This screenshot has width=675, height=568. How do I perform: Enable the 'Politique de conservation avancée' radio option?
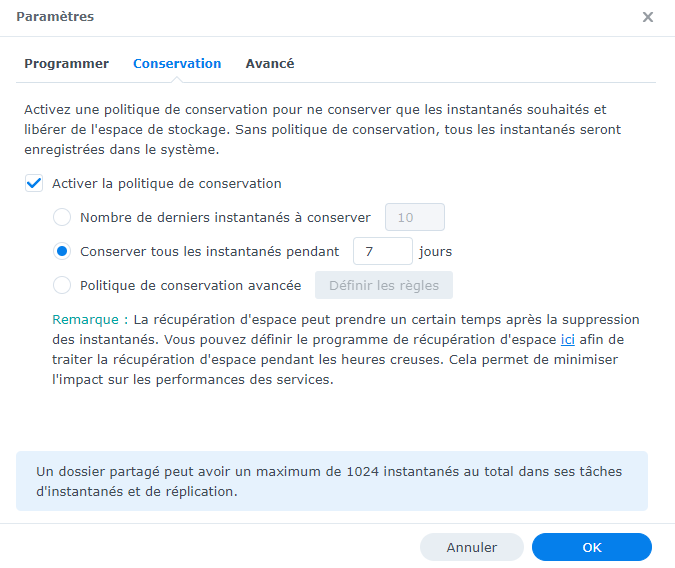click(62, 285)
